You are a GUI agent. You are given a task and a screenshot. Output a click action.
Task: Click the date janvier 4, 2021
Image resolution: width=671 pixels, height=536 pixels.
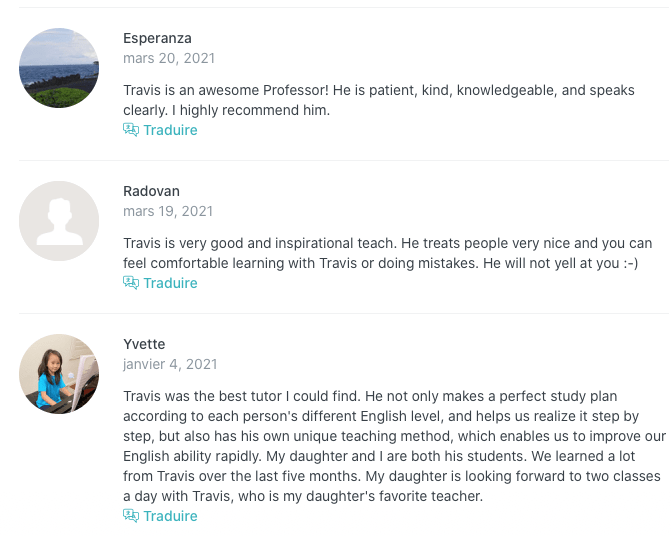(170, 364)
